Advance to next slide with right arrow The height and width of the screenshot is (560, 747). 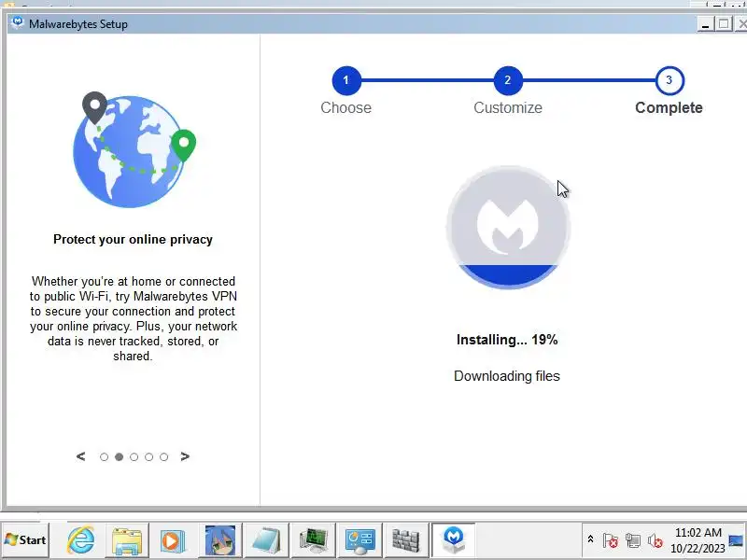(x=185, y=456)
